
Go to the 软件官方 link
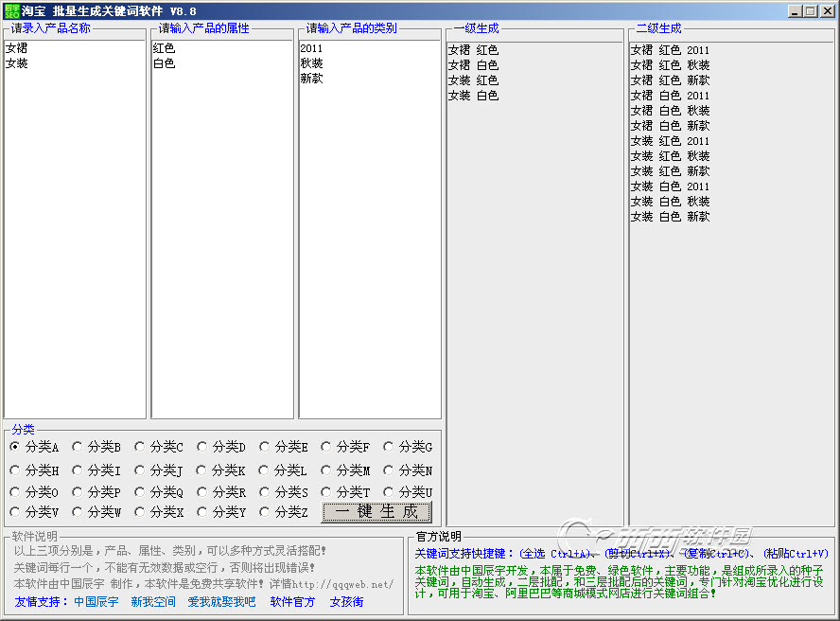[x=292, y=602]
